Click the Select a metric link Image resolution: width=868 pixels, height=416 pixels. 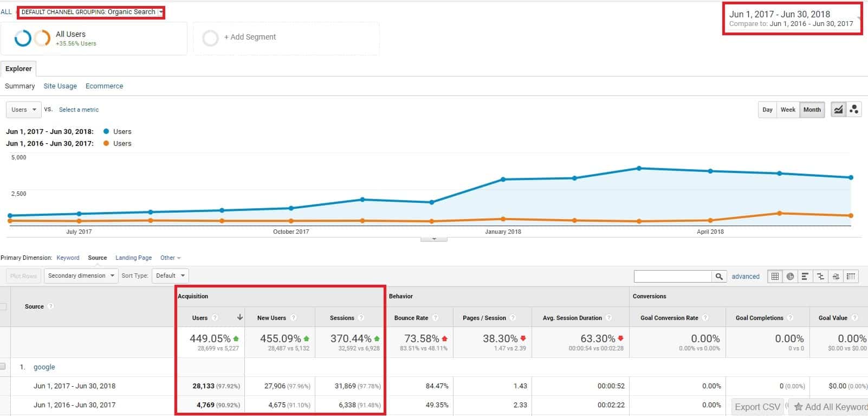click(x=79, y=110)
